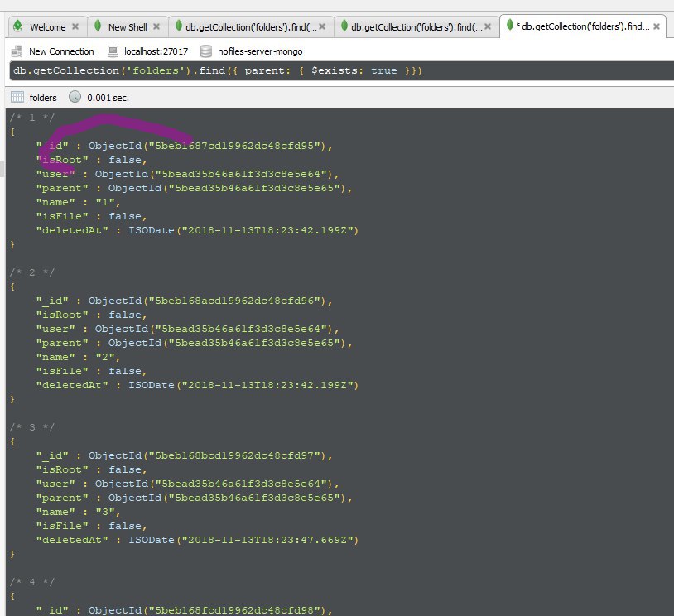Click deletedAt 2018-11-13T18:23:47.669Z value
This screenshot has height=616, width=674.
[x=243, y=540]
